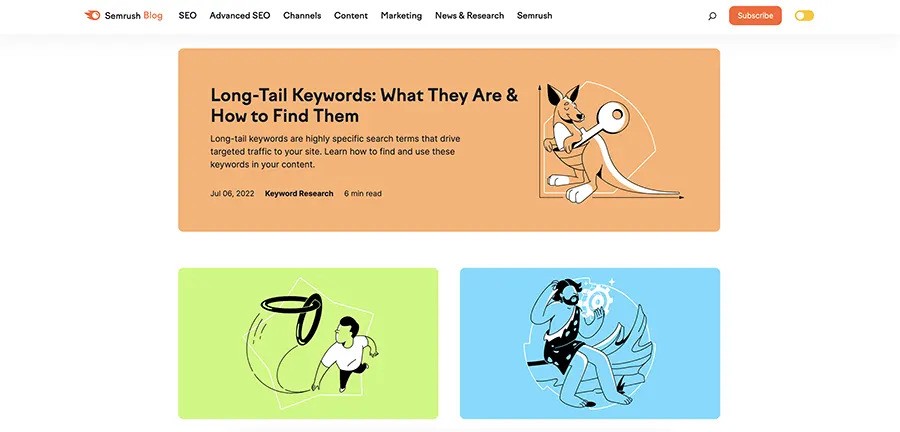Open the SEO menu item

click(x=187, y=15)
